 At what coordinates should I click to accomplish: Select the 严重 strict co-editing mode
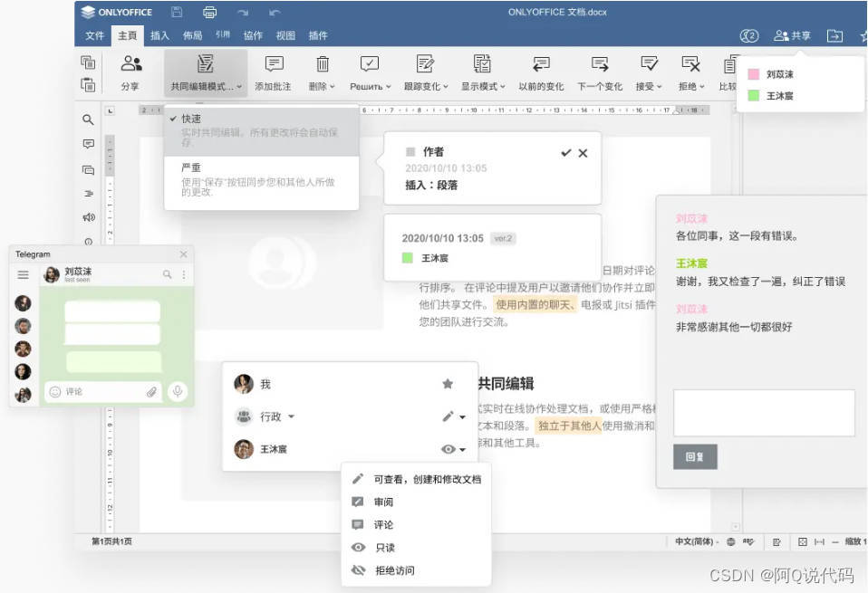point(261,180)
